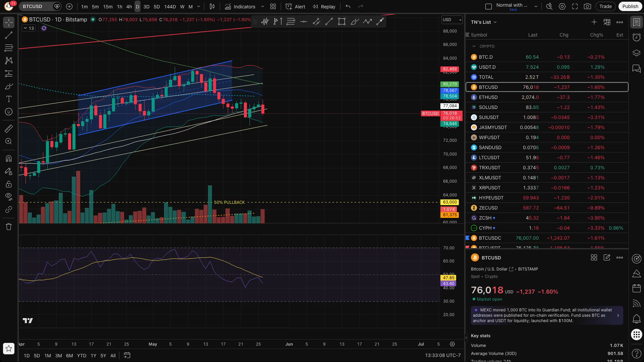Open the quick search lightning icon
644x362 pixels.
[x=549, y=6]
